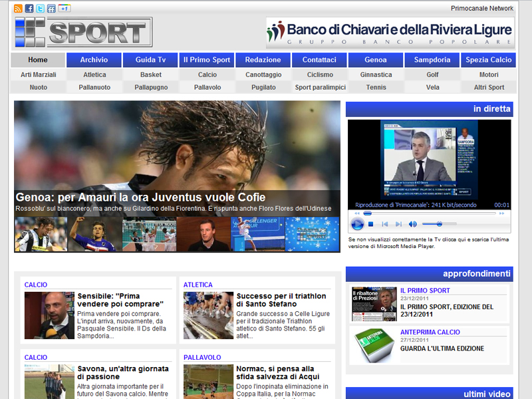Screen dimensions: 532x399
Task: Click the FriendFeed icon
Action: tap(52, 9)
